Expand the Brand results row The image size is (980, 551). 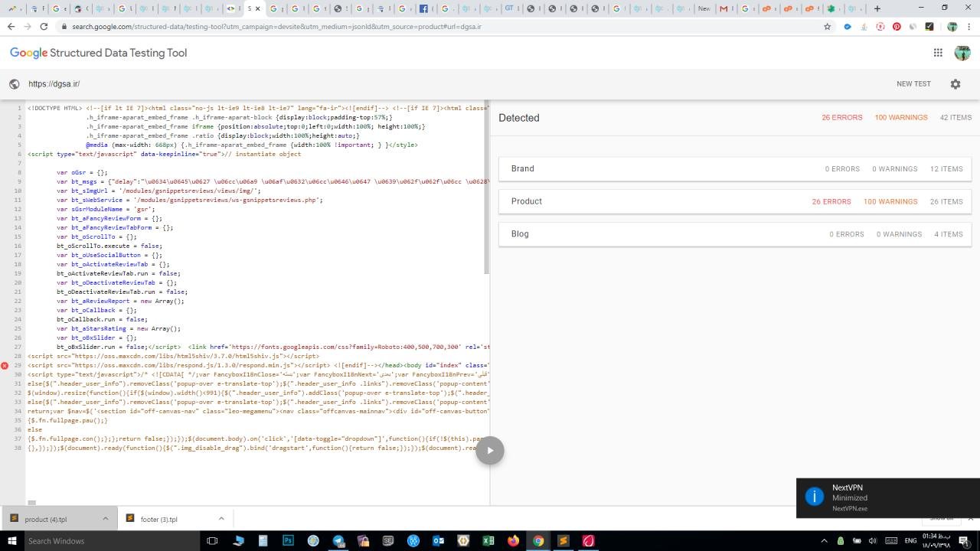734,168
